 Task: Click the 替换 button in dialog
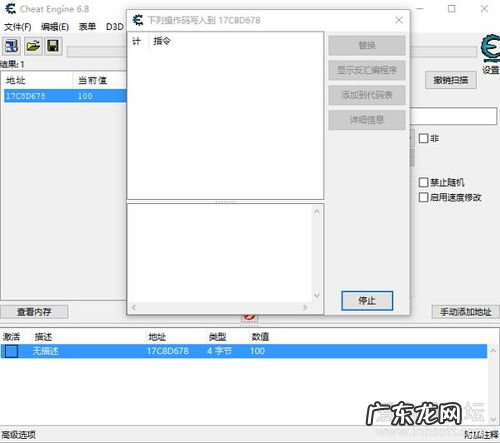pyautogui.click(x=367, y=45)
